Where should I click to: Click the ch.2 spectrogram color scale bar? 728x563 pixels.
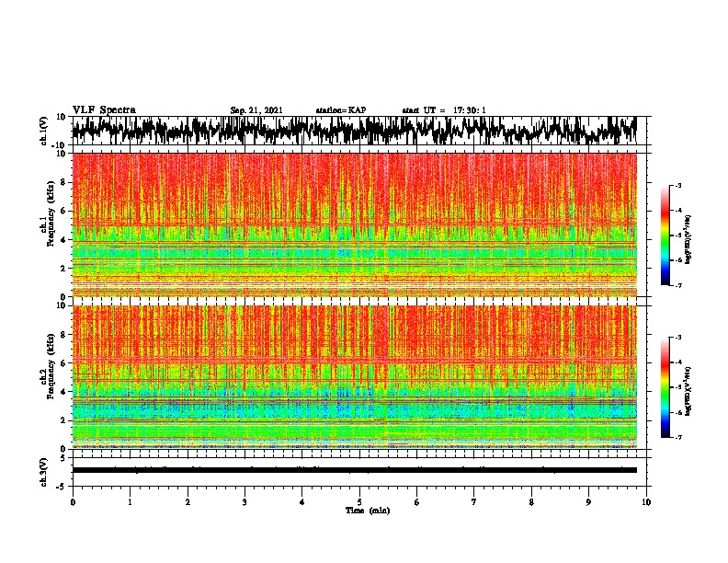click(665, 387)
